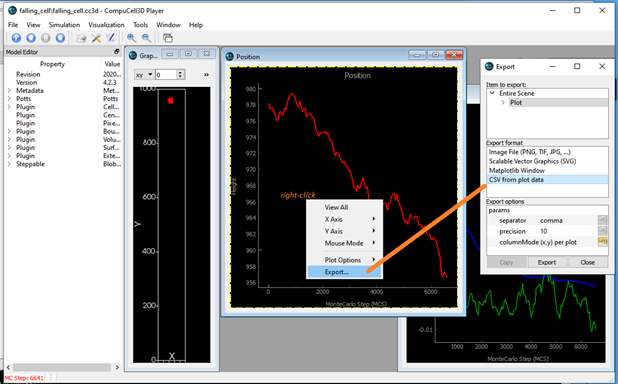
Task: Click the new graphics window toolbar icon
Action: [x=168, y=38]
